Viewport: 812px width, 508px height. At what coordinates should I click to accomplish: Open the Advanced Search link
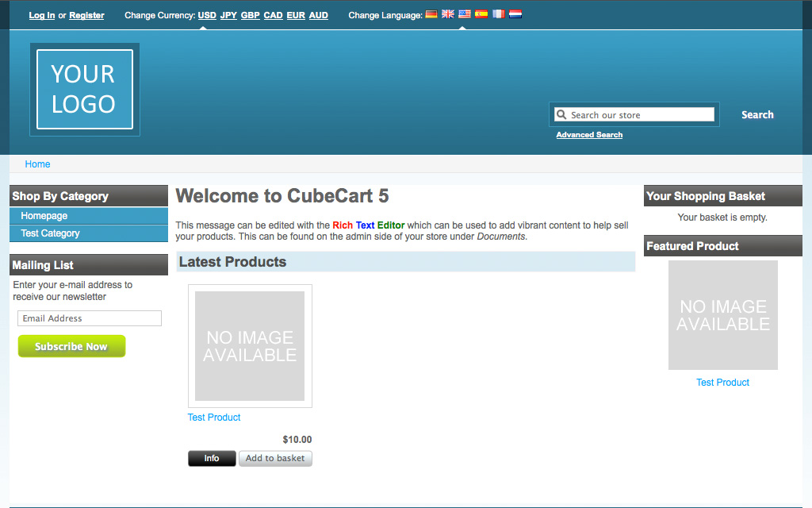coord(589,135)
